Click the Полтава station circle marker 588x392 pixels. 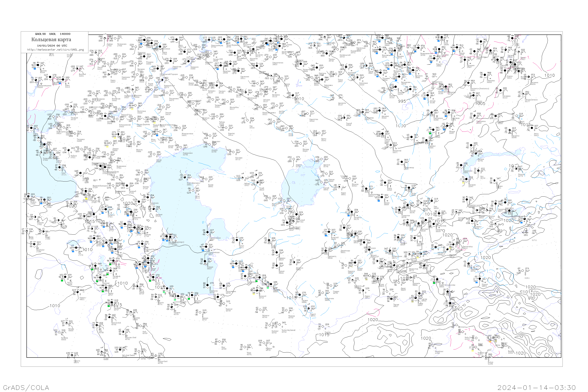pyautogui.click(x=38, y=65)
